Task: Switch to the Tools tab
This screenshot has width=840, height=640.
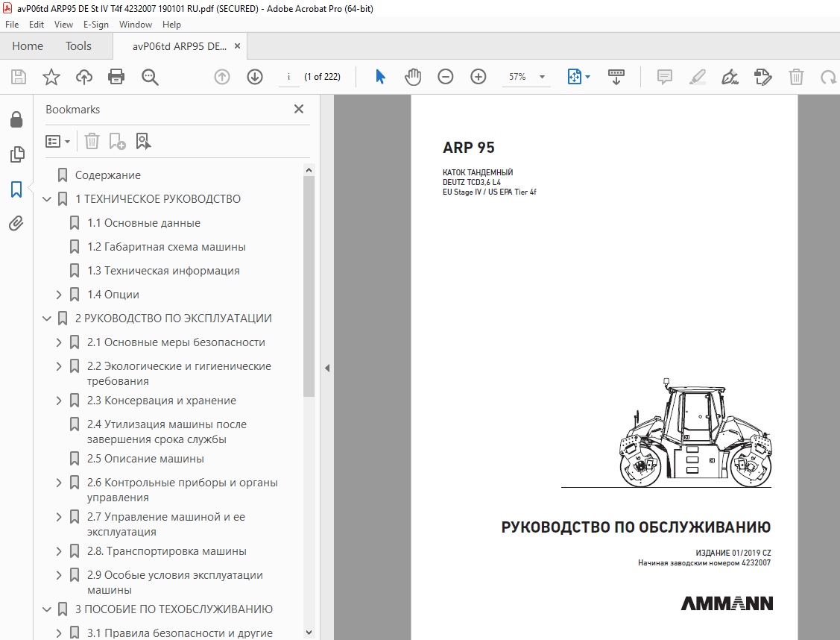Action: pyautogui.click(x=78, y=46)
